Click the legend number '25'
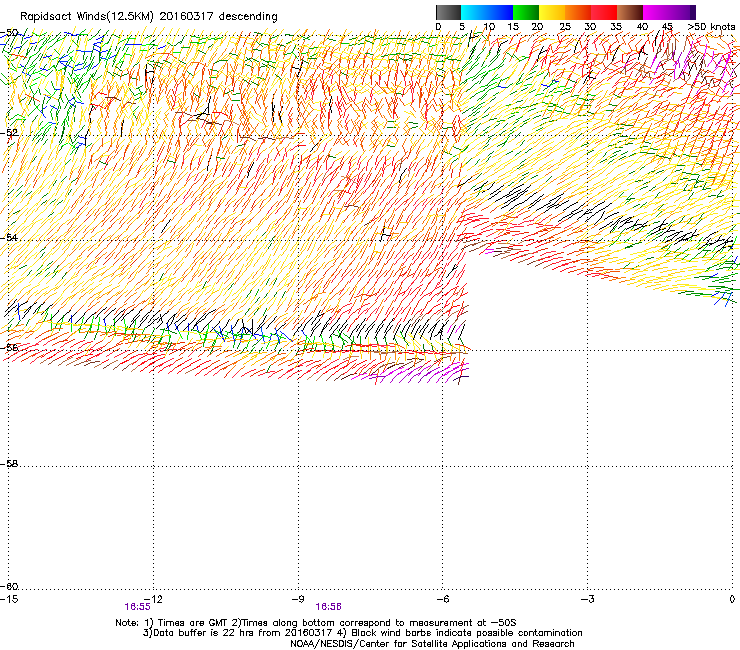 pos(565,27)
